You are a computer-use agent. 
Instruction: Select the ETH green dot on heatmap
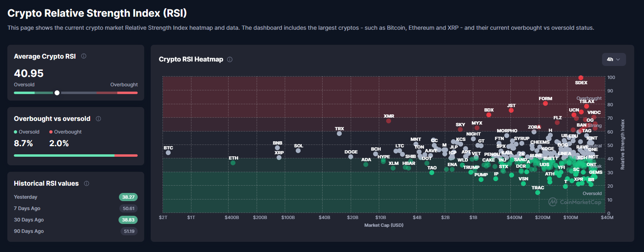coord(233,163)
